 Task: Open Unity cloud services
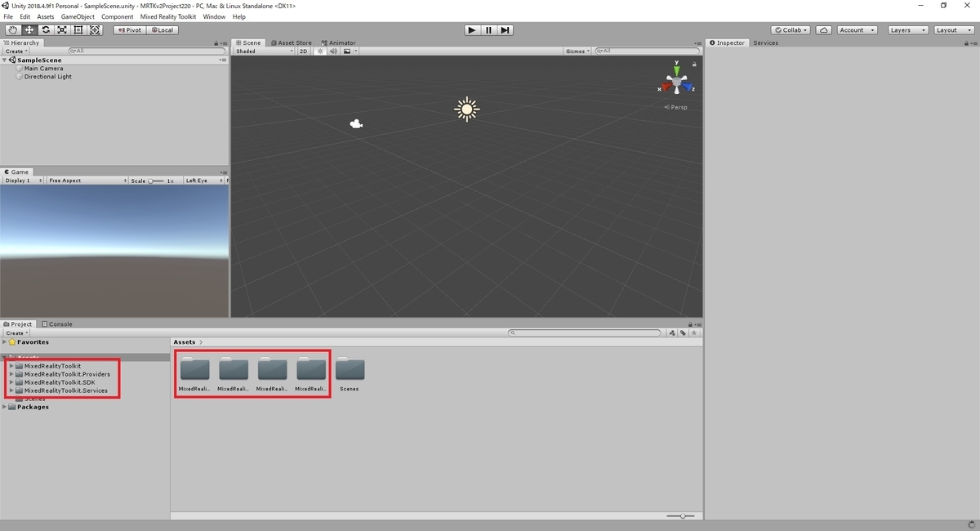tap(824, 30)
